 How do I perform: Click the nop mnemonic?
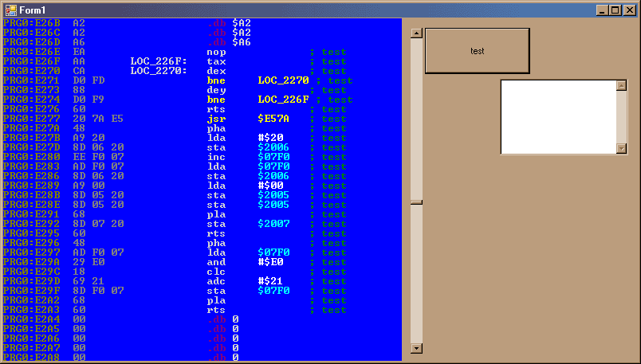(216, 53)
